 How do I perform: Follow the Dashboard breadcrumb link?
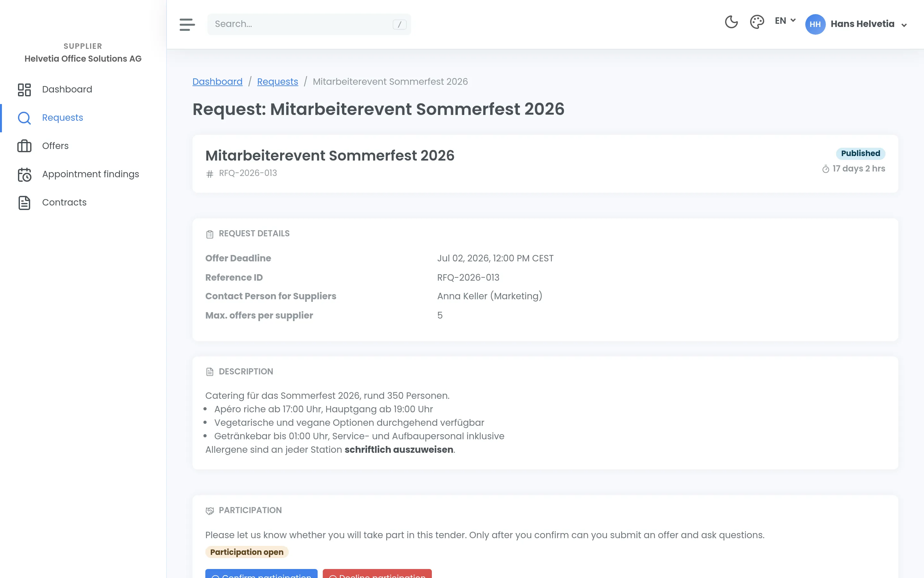(x=217, y=82)
